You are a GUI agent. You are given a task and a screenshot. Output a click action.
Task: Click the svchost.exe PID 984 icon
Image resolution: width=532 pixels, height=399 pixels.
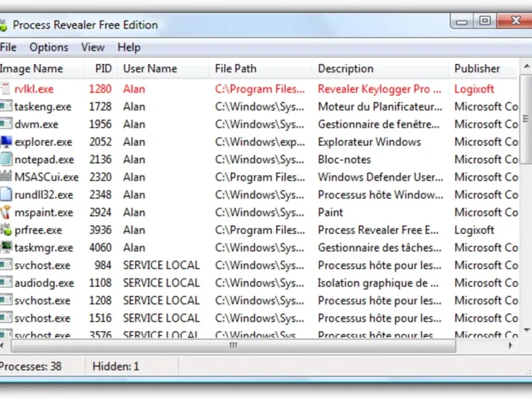pyautogui.click(x=6, y=265)
